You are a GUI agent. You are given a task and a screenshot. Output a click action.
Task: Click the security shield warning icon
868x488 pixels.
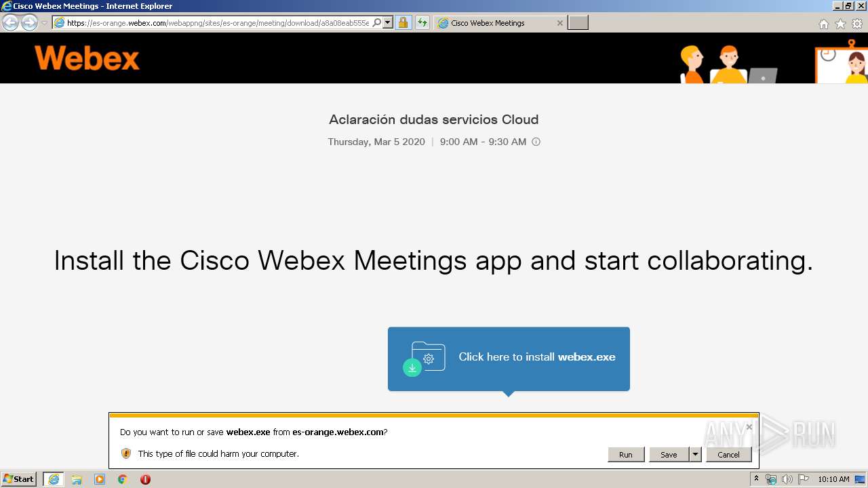(126, 453)
